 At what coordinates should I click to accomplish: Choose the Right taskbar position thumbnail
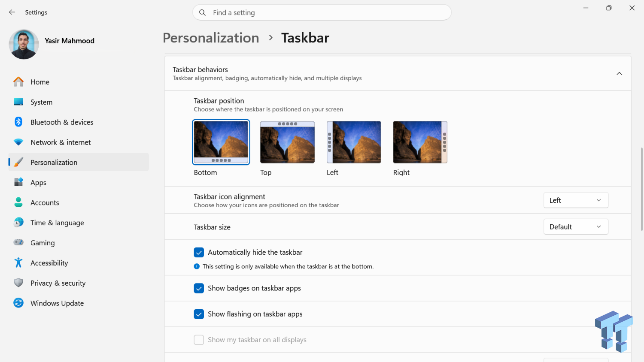[420, 142]
